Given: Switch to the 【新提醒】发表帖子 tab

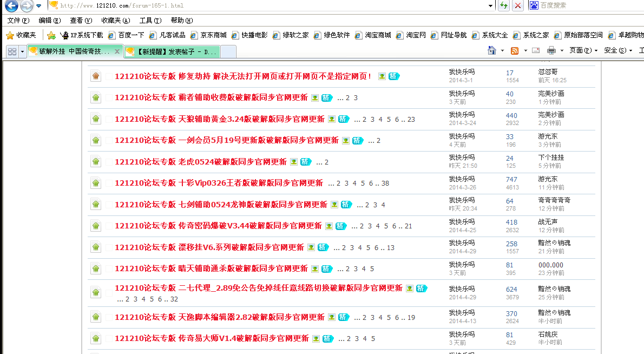Looking at the screenshot, I should [x=172, y=52].
